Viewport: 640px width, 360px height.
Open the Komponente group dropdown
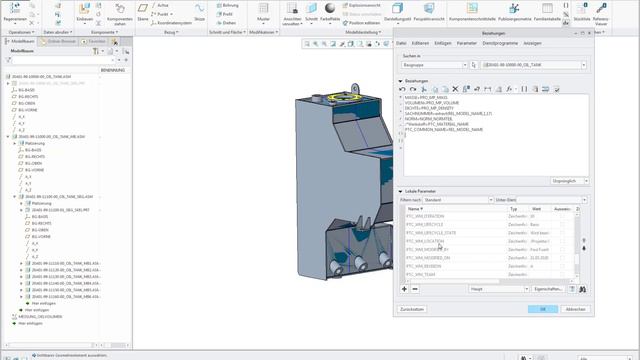104,32
